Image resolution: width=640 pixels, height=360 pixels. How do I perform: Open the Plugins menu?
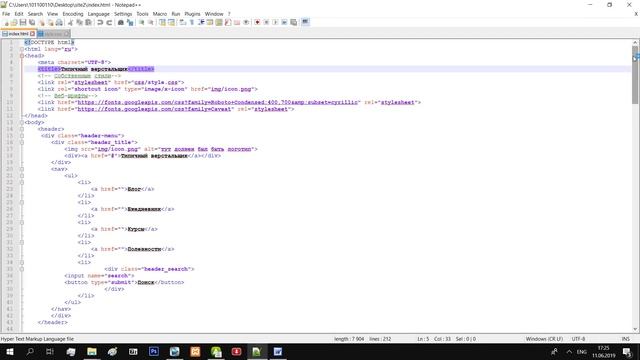(192, 14)
